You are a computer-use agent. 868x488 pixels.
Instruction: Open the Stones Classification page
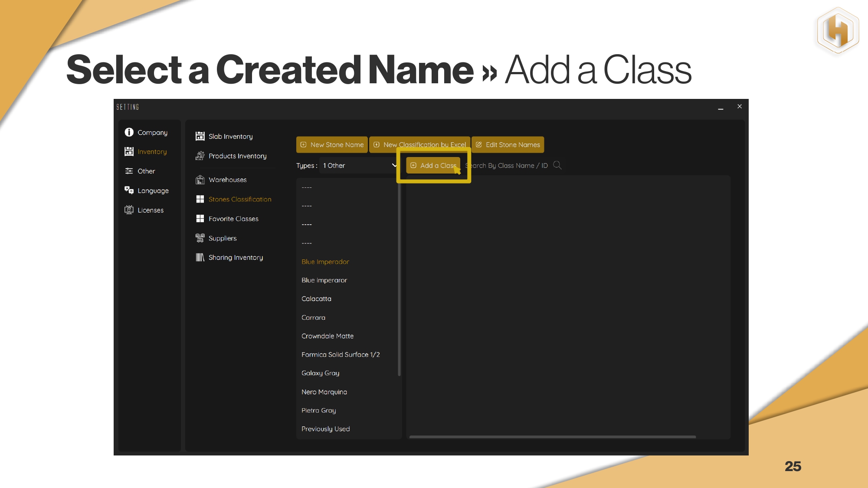coord(239,200)
